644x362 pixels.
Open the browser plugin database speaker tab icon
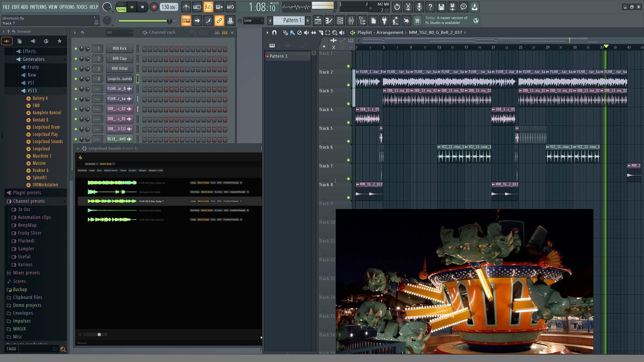33,41
